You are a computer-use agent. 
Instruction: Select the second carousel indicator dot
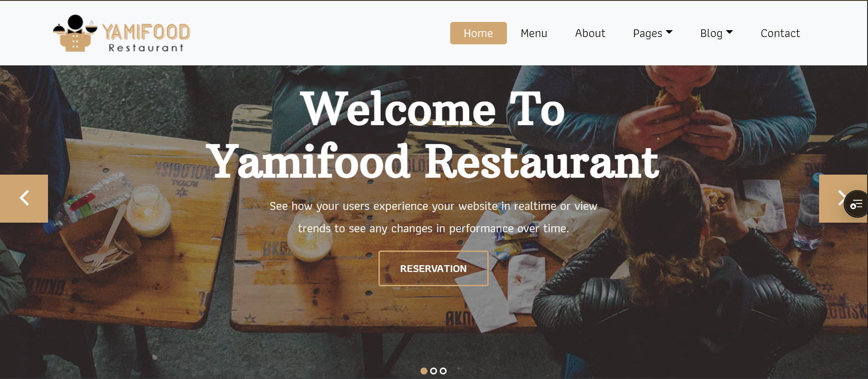coord(433,371)
